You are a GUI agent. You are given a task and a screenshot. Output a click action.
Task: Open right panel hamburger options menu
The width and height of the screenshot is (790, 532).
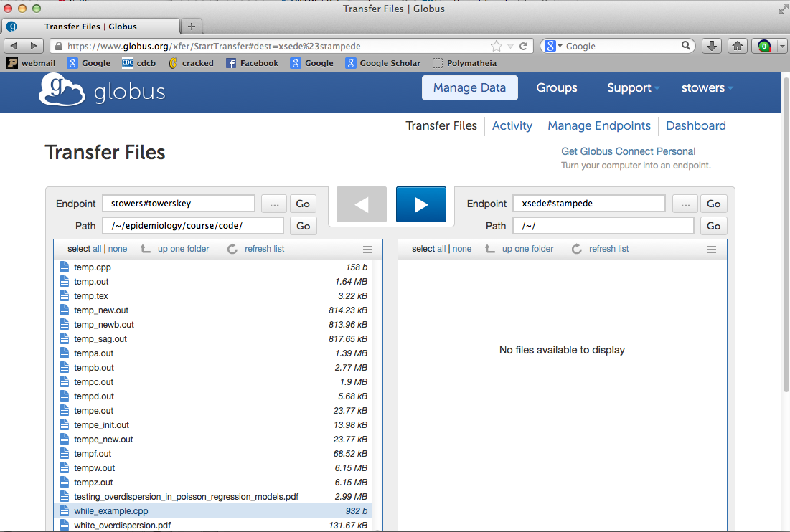click(x=711, y=249)
